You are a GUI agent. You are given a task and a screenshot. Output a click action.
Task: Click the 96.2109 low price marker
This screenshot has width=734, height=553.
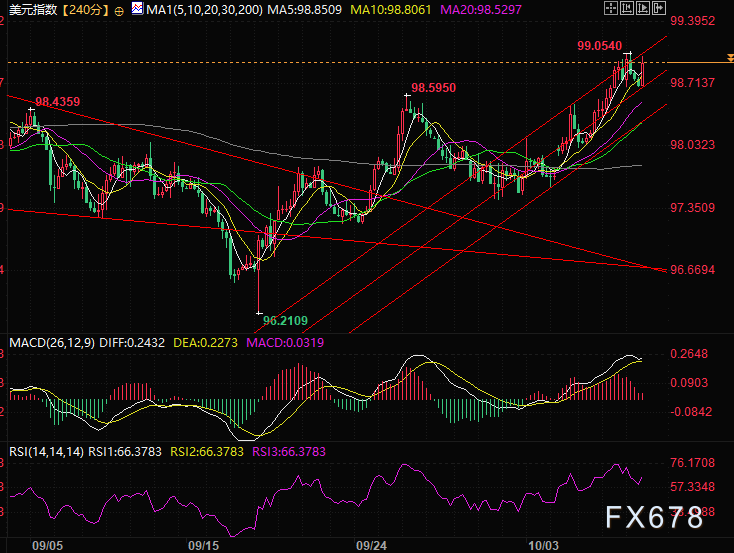point(285,321)
